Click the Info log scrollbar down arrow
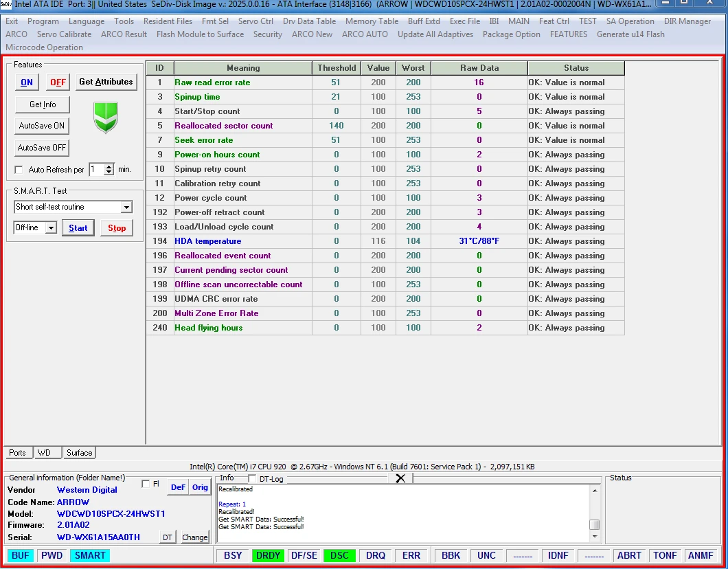The width and height of the screenshot is (728, 569). pyautogui.click(x=595, y=537)
